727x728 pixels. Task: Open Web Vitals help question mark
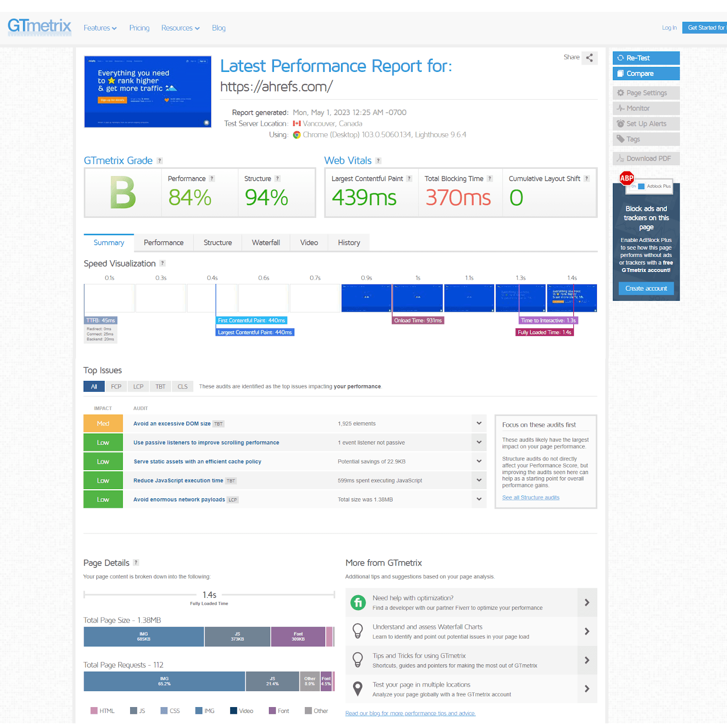point(378,161)
